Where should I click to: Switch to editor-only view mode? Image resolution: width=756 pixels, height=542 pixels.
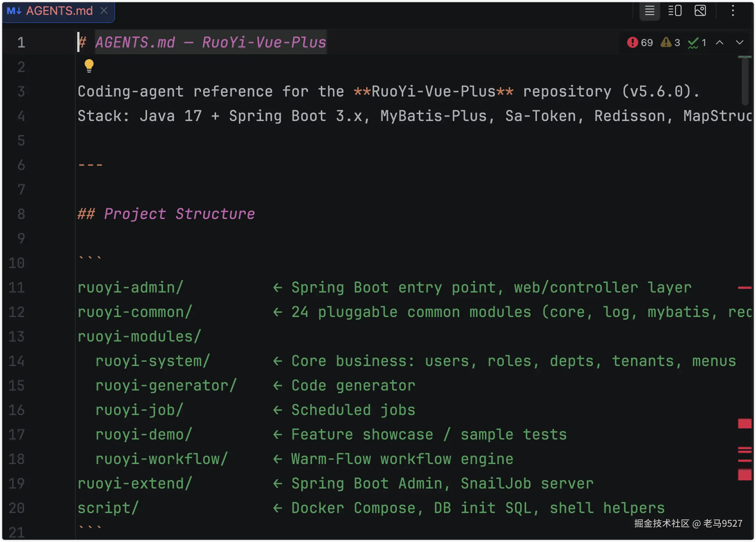pyautogui.click(x=649, y=11)
